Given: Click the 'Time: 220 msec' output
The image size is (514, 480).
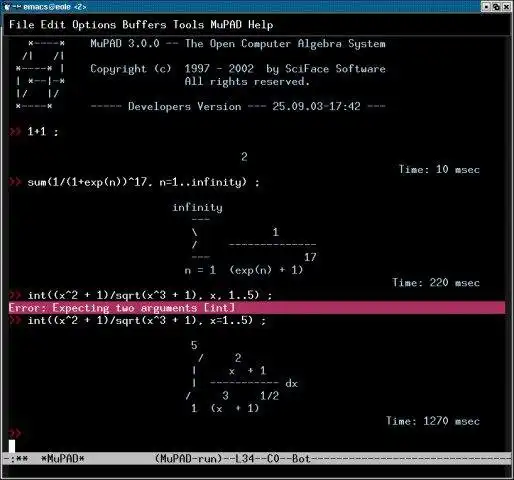Looking at the screenshot, I should [436, 283].
